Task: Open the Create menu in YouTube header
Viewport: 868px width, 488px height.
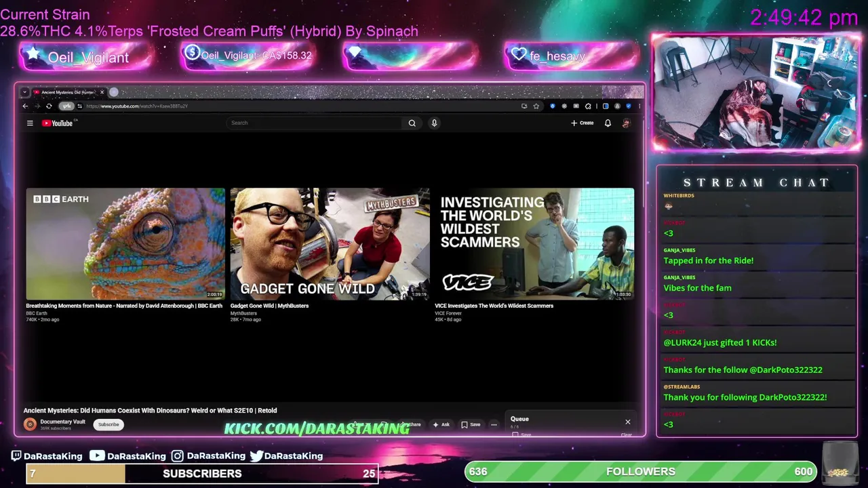Action: pyautogui.click(x=582, y=123)
